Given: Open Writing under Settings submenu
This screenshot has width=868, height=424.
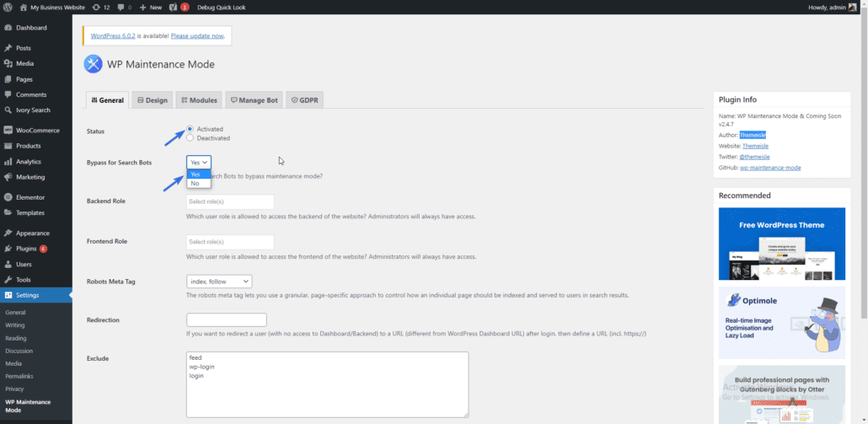Looking at the screenshot, I should click(15, 325).
